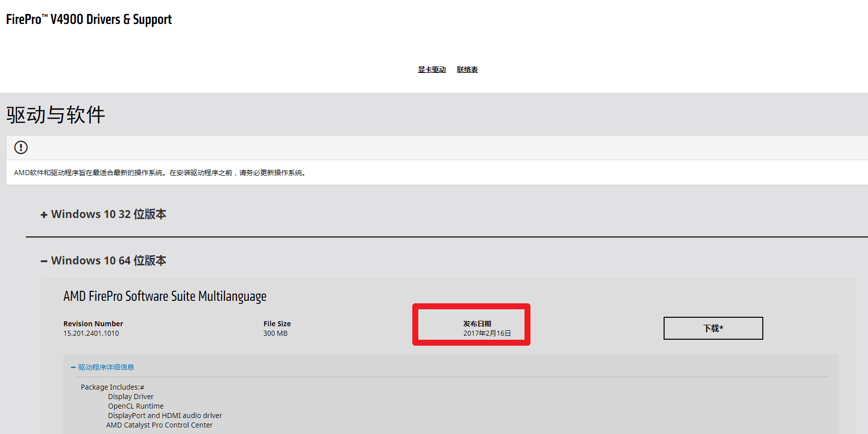Click the exclamation notice icon
This screenshot has width=868, height=434.
pos(21,147)
